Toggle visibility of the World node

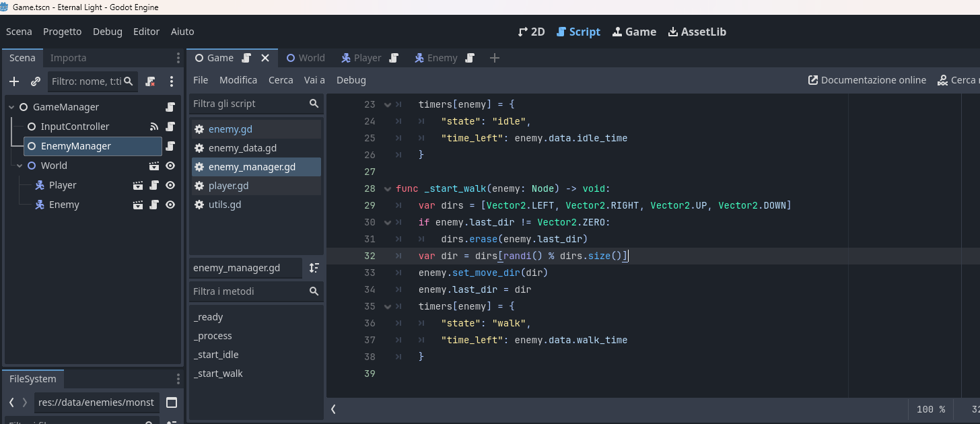pos(170,166)
